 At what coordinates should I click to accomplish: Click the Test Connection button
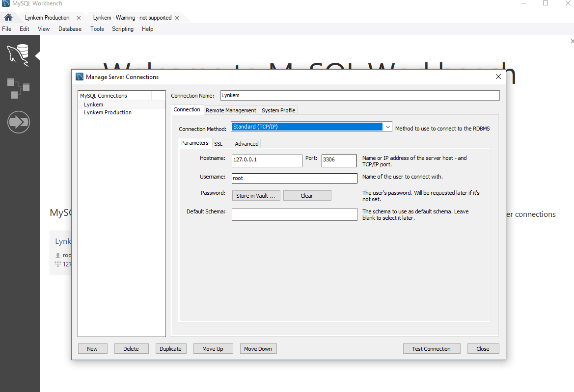pyautogui.click(x=432, y=349)
